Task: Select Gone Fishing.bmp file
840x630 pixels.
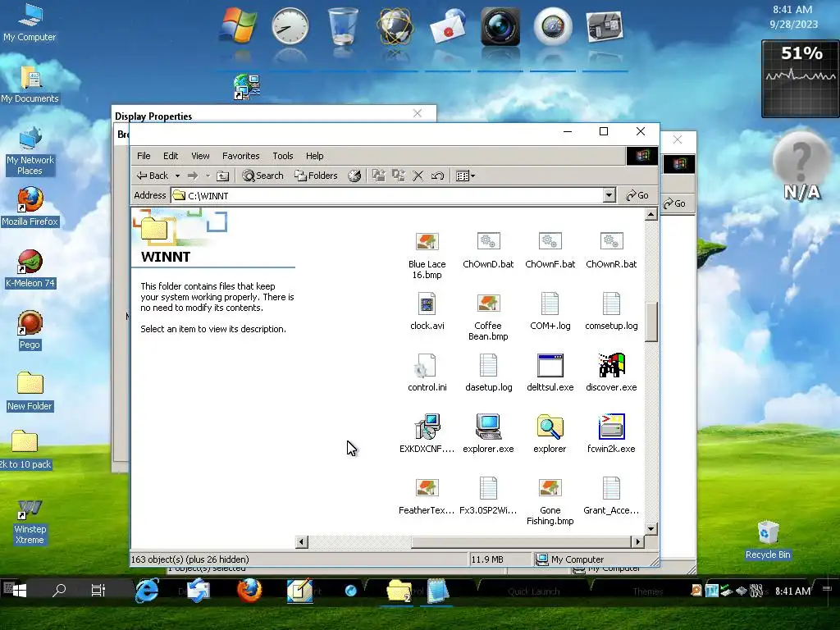Action: (x=550, y=501)
